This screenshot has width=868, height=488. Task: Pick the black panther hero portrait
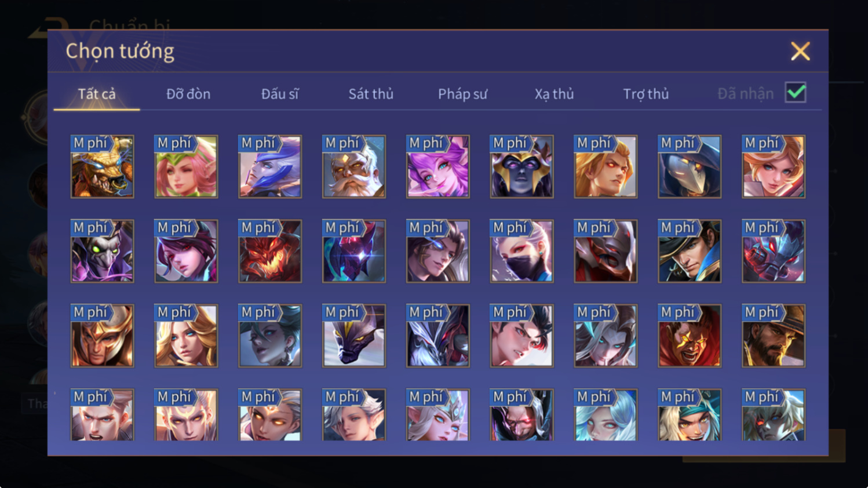click(353, 336)
